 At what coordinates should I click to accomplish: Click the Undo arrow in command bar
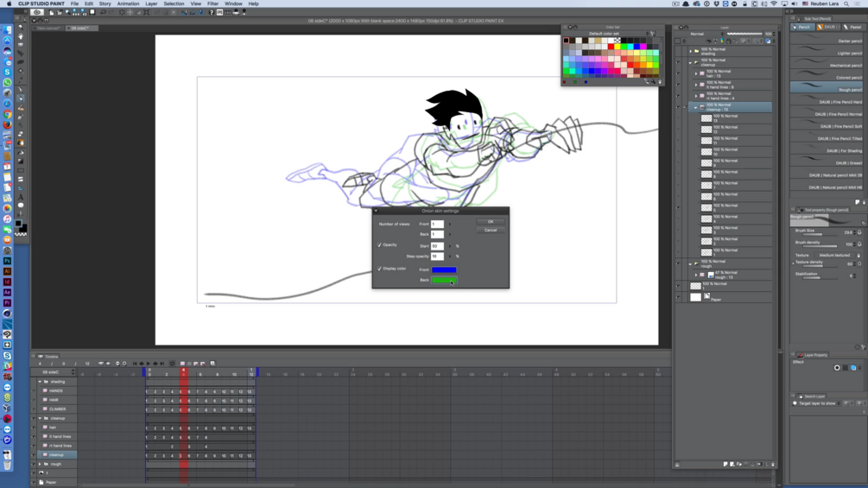coord(103,12)
